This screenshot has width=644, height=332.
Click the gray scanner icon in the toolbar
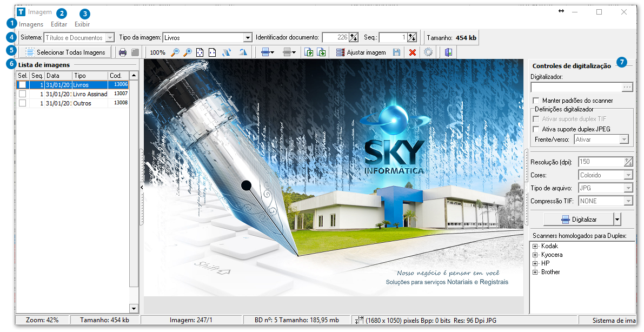tap(287, 52)
